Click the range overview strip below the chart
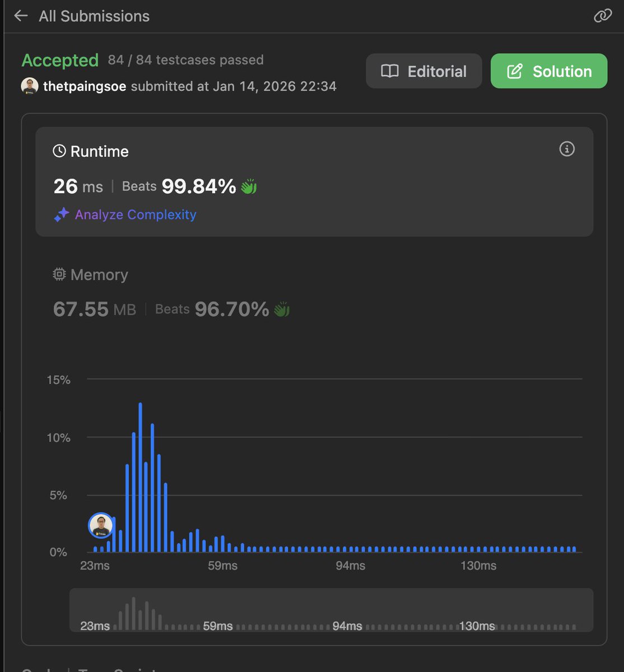This screenshot has width=624, height=672. click(331, 610)
